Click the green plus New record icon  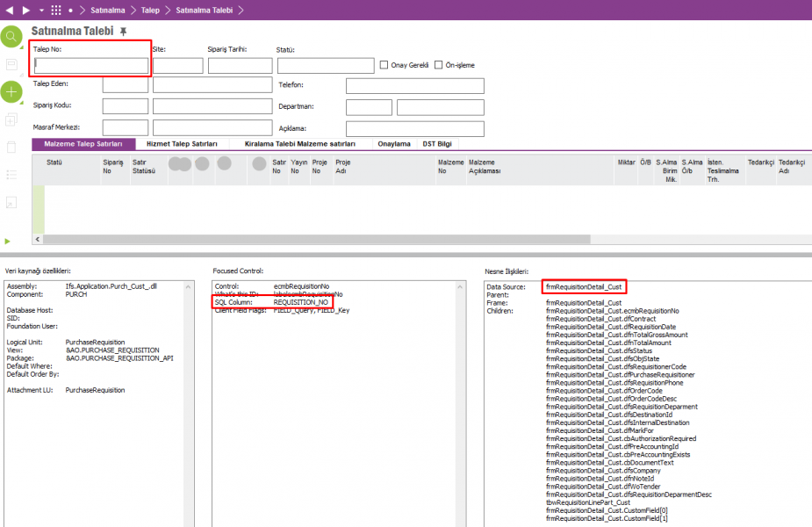pyautogui.click(x=11, y=91)
